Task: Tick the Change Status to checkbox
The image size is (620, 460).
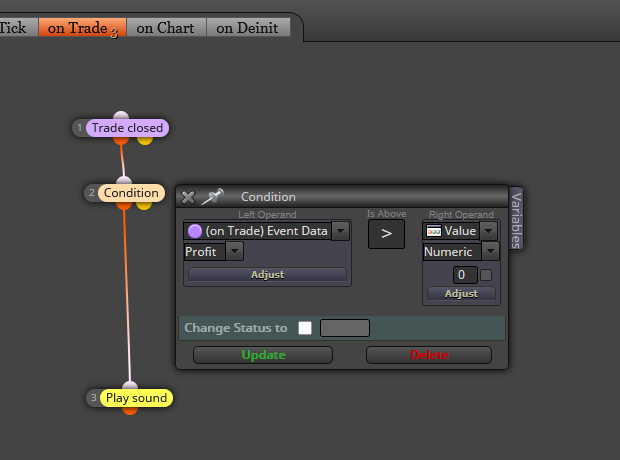Action: point(305,328)
